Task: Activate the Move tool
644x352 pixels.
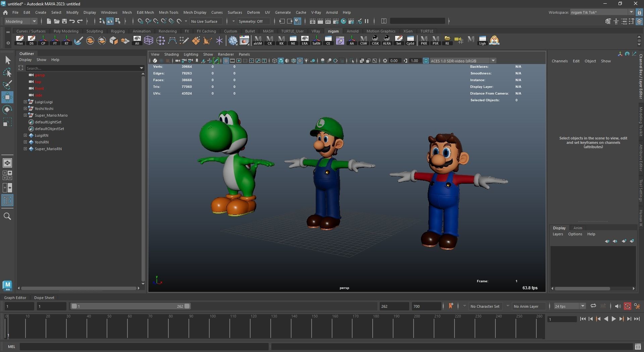Action: click(x=7, y=97)
